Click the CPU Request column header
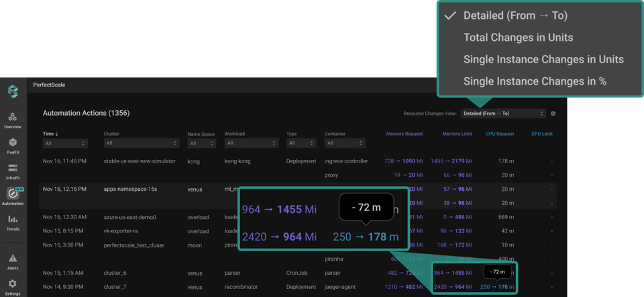The image size is (644, 297). [x=500, y=134]
